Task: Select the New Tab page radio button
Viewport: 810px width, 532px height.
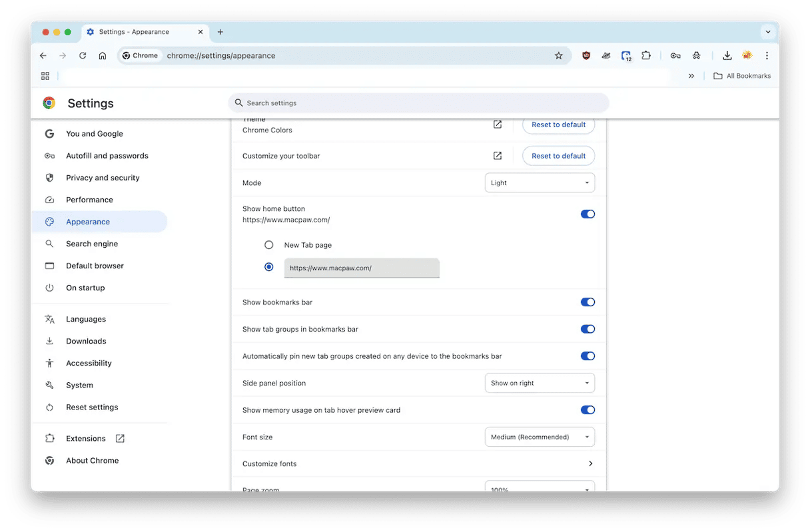Action: coord(269,245)
